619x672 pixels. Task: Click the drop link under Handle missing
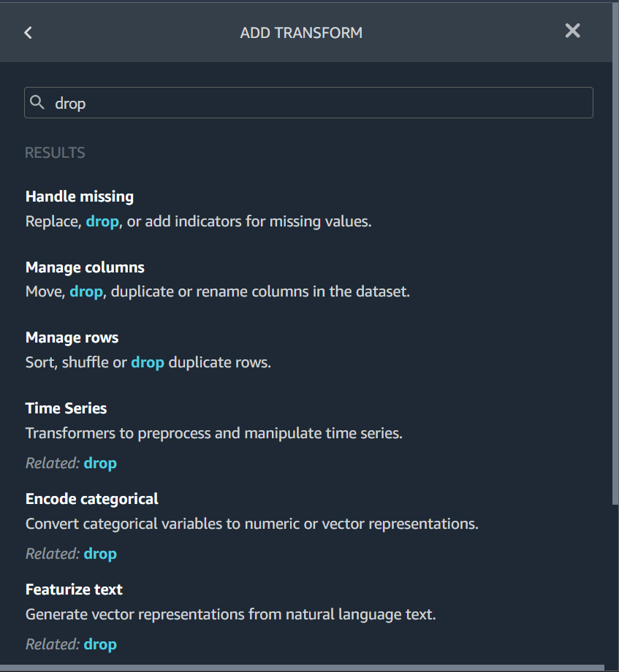pyautogui.click(x=102, y=221)
